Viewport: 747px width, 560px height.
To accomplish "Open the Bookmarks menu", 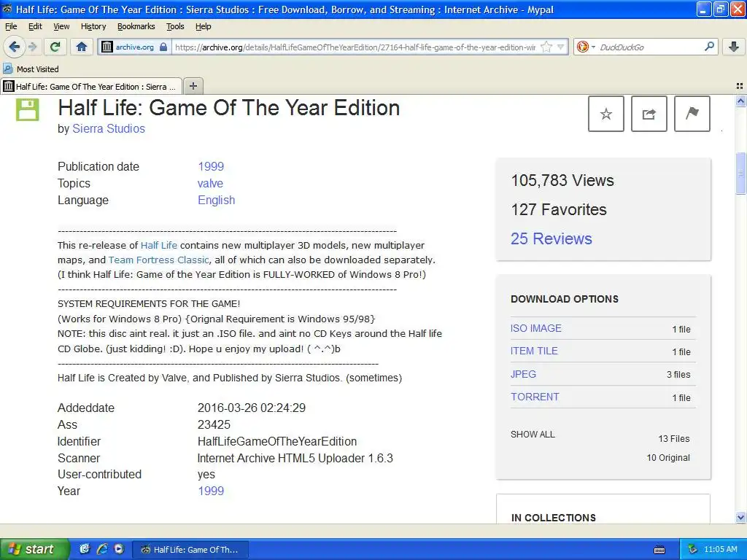I will (136, 26).
